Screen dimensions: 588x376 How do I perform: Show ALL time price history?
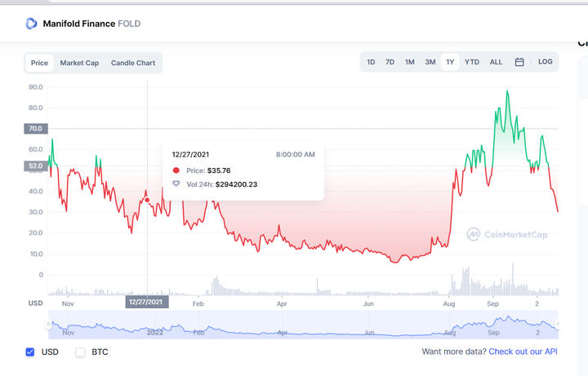[x=496, y=62]
